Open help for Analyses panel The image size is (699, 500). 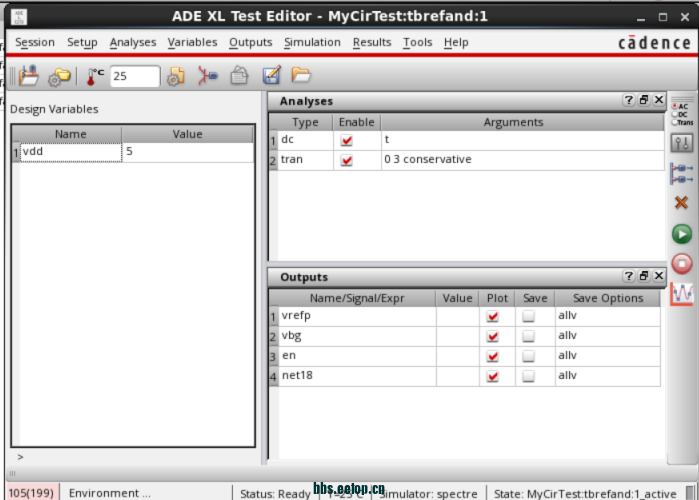coord(629,100)
